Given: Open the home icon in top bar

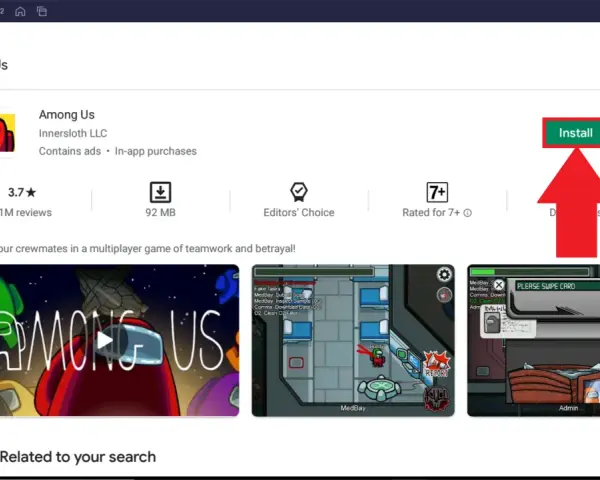Looking at the screenshot, I should 20,11.
